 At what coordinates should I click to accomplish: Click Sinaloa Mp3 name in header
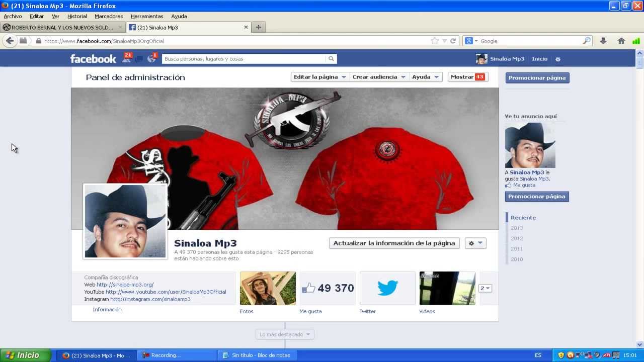[507, 59]
